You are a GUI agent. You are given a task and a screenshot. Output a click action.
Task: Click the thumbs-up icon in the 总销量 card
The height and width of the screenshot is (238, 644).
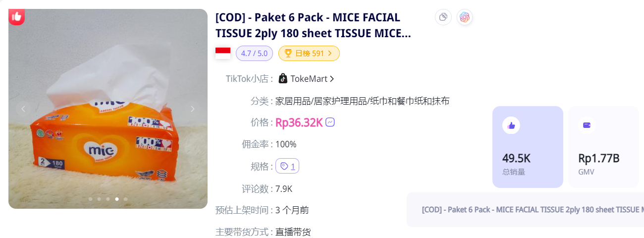tap(511, 125)
